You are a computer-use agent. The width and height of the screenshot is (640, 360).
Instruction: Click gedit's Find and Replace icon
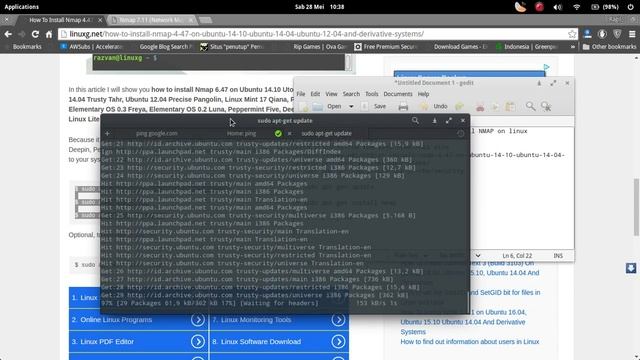click(x=546, y=107)
